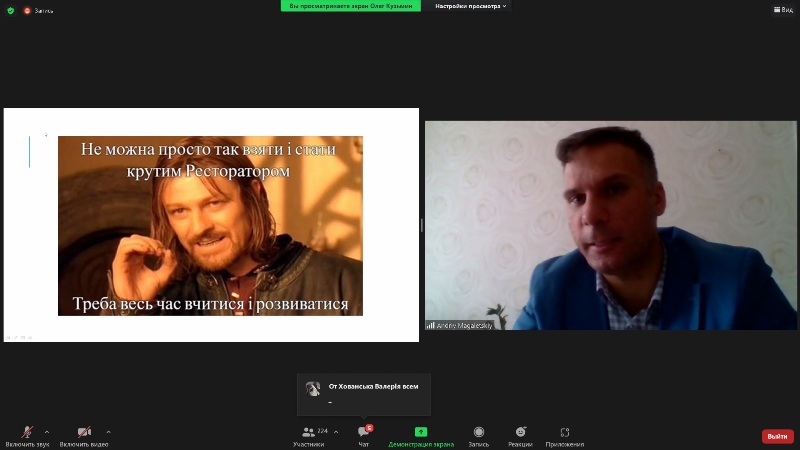Click the slide toolbar icons under the meme
The height and width of the screenshot is (450, 800).
(x=19, y=338)
